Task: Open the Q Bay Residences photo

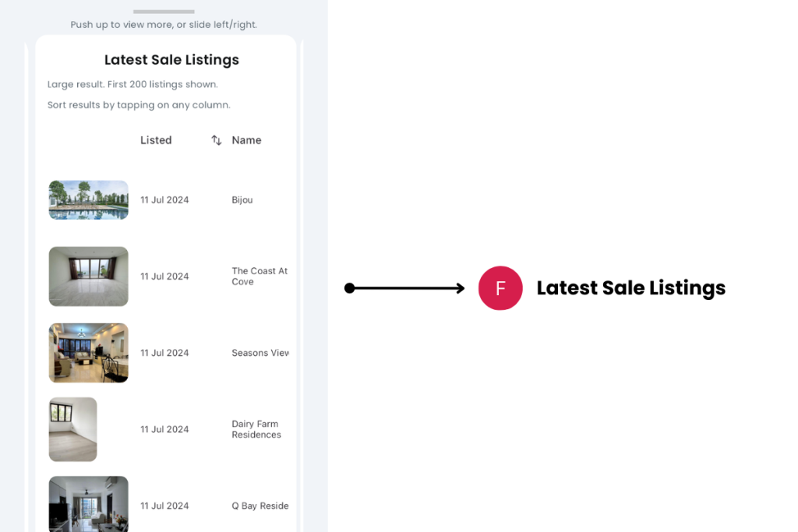Action: 88,504
